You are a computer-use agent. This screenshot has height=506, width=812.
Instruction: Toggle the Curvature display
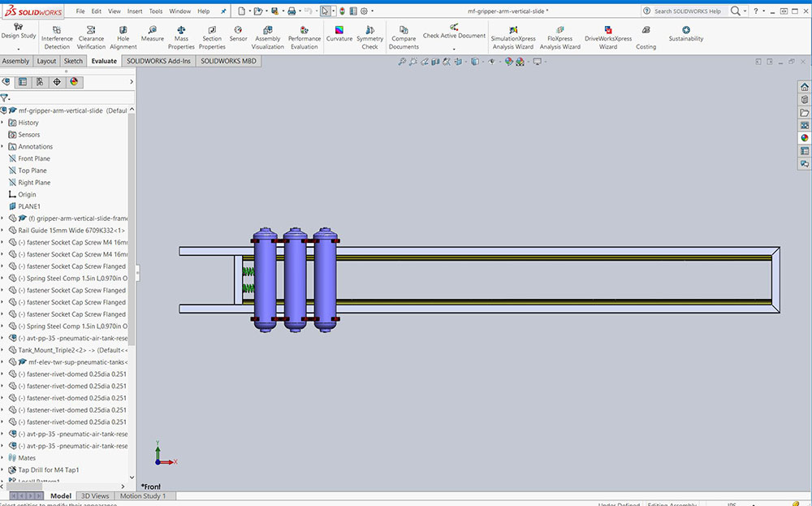point(339,33)
